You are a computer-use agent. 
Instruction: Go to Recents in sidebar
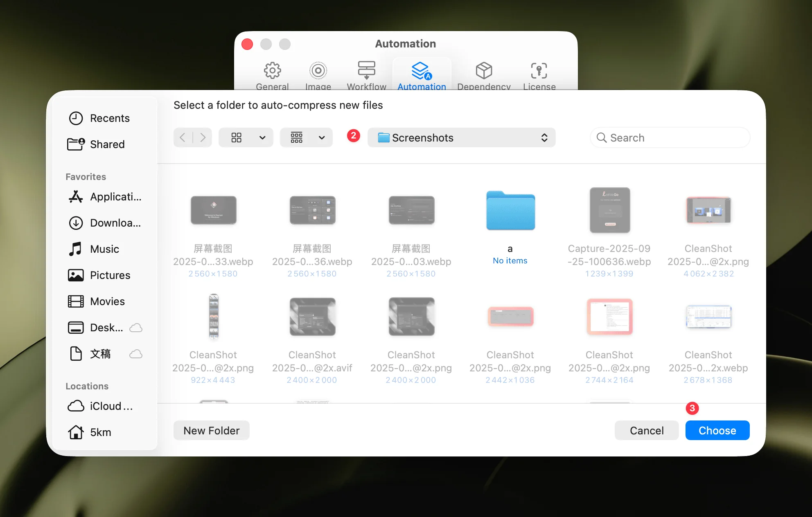[109, 118]
